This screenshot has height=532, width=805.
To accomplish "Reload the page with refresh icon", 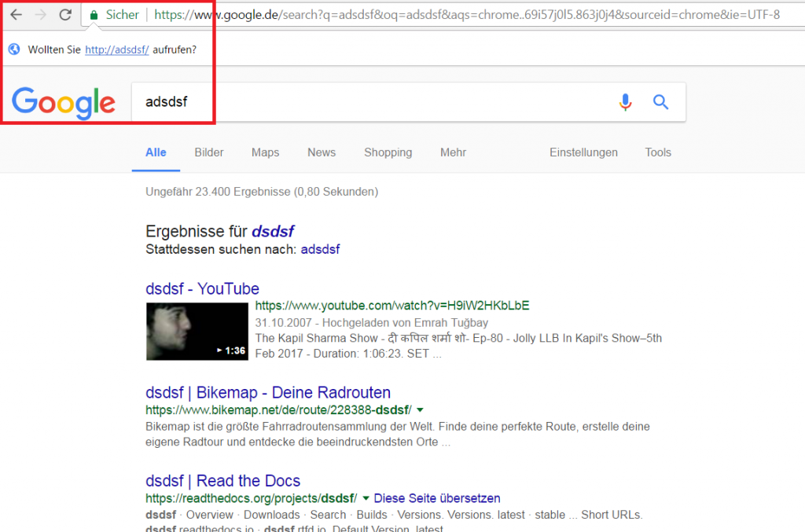I will point(65,14).
